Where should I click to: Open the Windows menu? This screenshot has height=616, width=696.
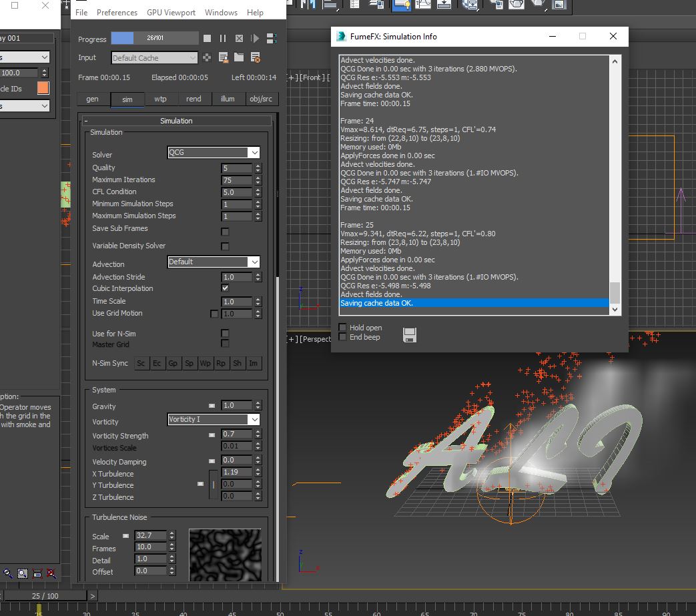click(x=221, y=13)
